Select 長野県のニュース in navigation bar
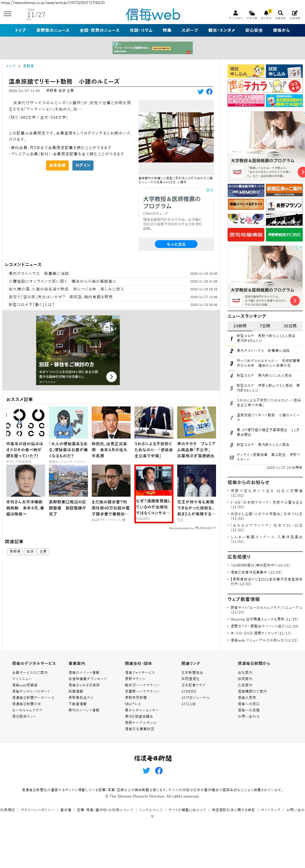305x868 pixels. [x=53, y=30]
